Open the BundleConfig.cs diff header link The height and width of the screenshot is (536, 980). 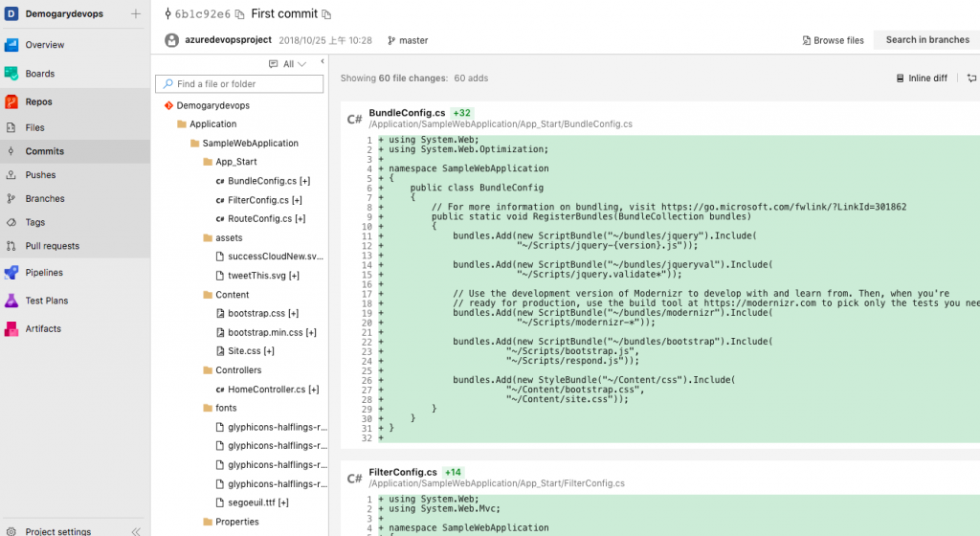pos(407,113)
